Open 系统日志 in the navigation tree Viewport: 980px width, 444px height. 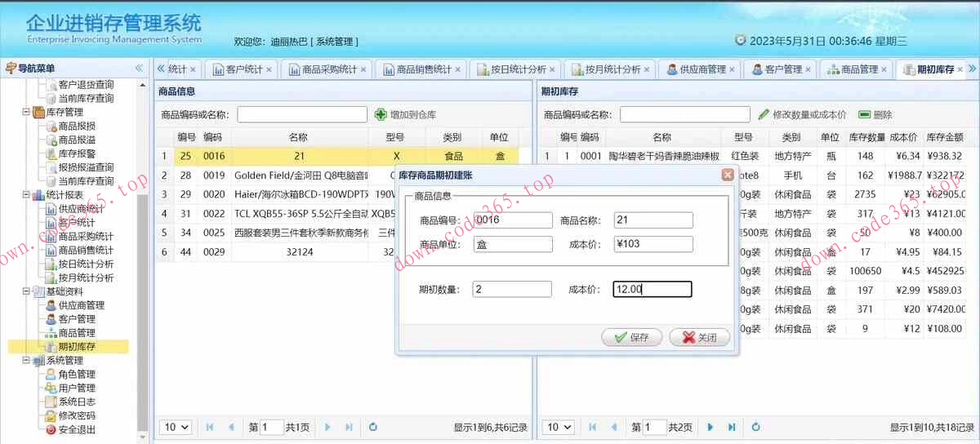77,402
